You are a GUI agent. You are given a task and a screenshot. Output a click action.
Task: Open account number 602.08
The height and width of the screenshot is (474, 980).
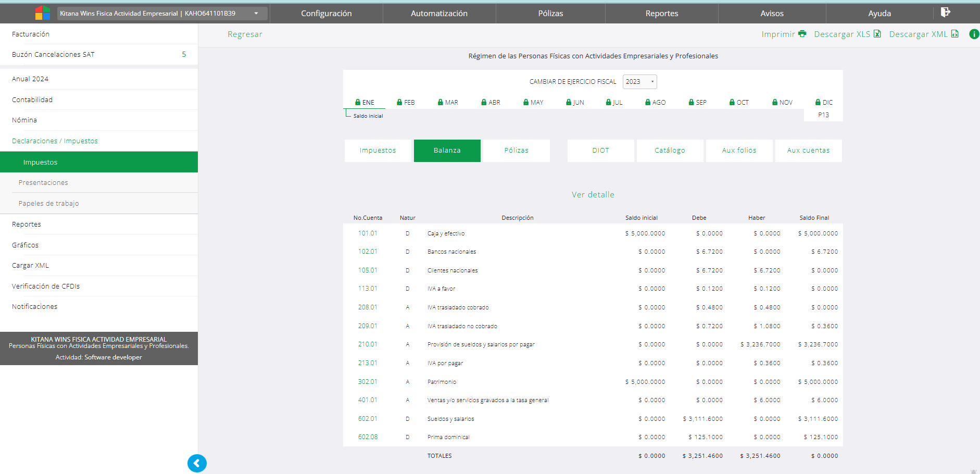coord(368,437)
